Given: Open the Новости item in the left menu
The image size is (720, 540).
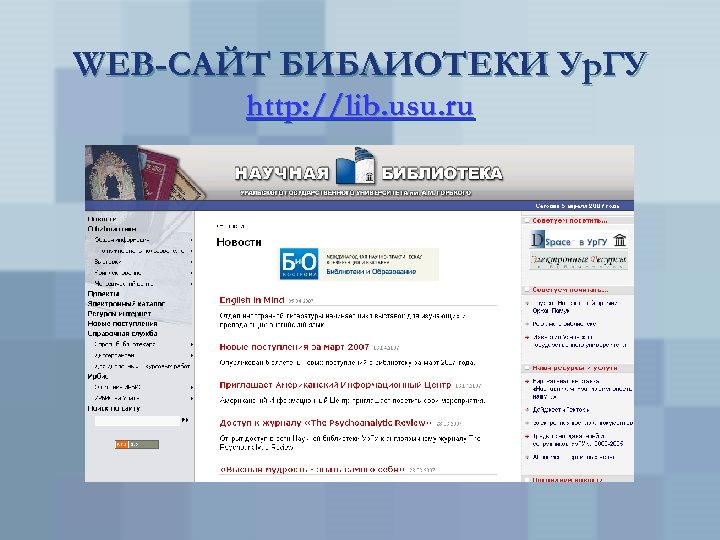Looking at the screenshot, I should click(102, 219).
